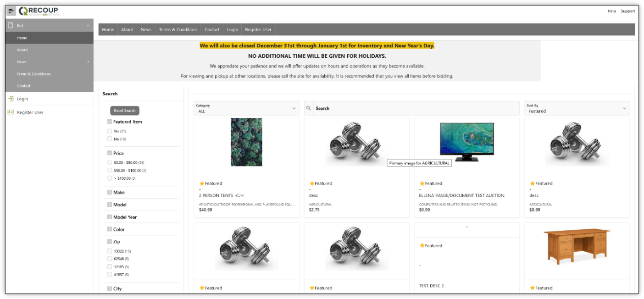Open the Sort By Featured dropdown
Image resolution: width=644 pixels, height=299 pixels.
point(577,108)
